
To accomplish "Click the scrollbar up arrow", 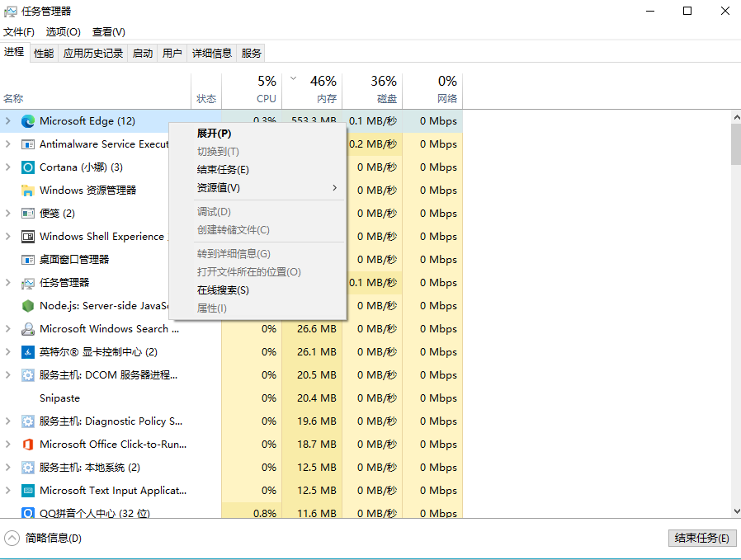I will coord(736,116).
